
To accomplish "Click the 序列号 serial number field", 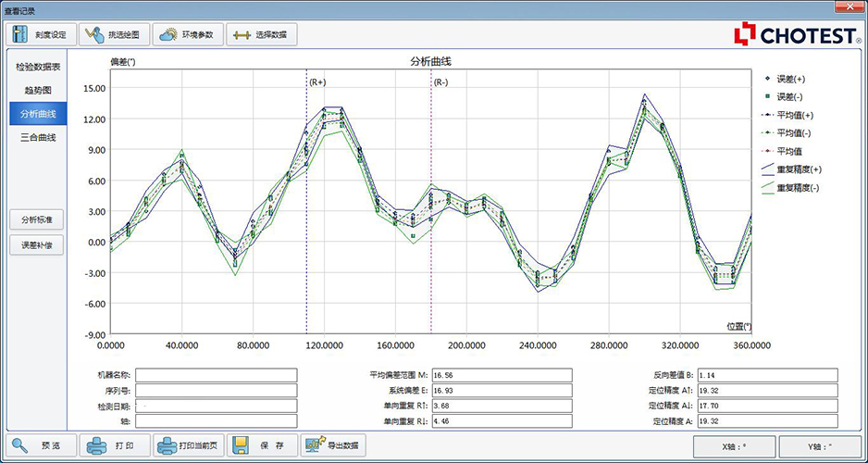I will (217, 391).
